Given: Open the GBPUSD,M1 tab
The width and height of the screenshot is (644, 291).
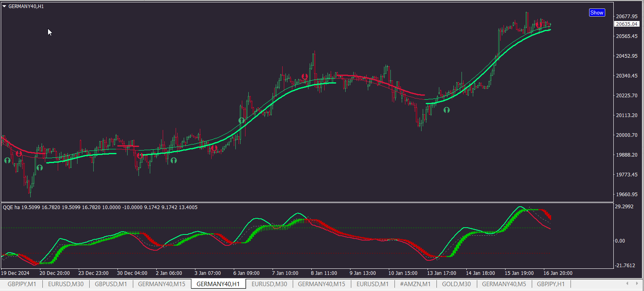Looking at the screenshot, I should pos(111,284).
